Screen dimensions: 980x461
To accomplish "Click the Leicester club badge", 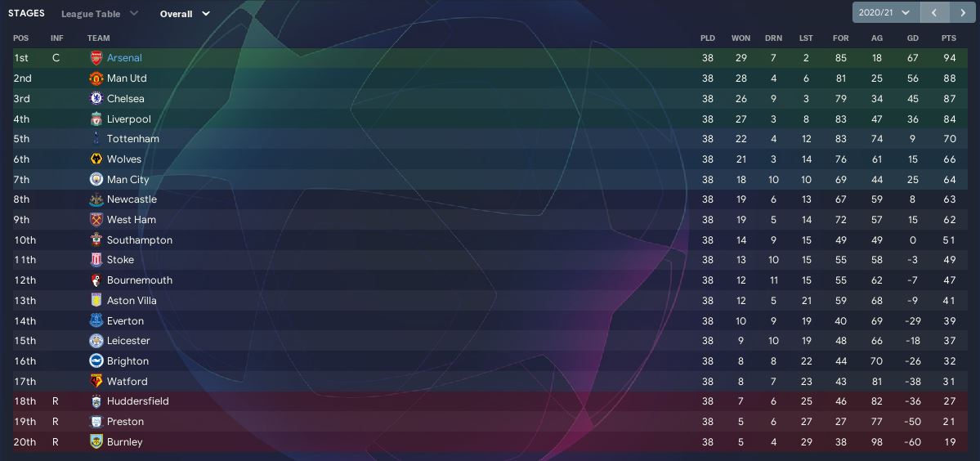I will click(96, 341).
